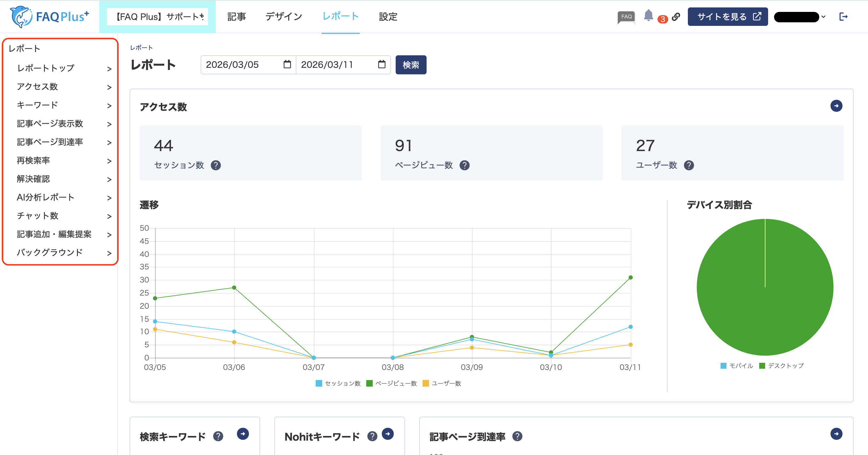Click the FAQ speech bubble icon
Image resolution: width=868 pixels, height=455 pixels.
[x=626, y=17]
